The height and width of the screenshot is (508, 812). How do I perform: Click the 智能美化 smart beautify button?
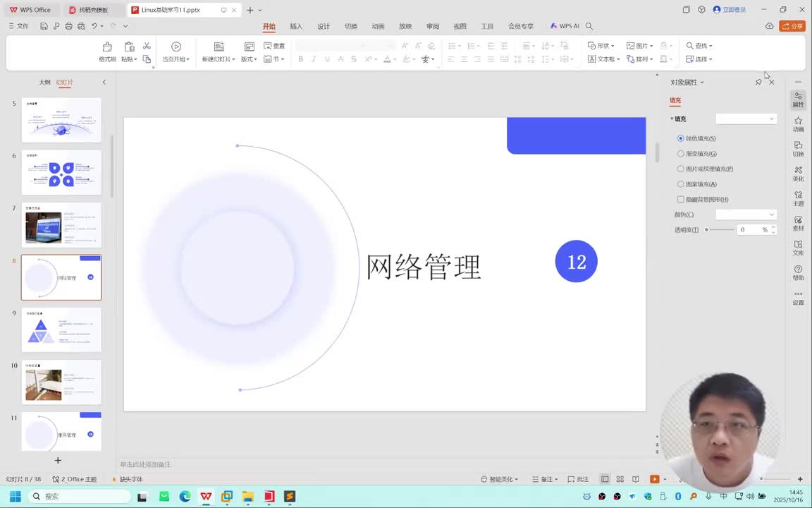click(x=499, y=479)
